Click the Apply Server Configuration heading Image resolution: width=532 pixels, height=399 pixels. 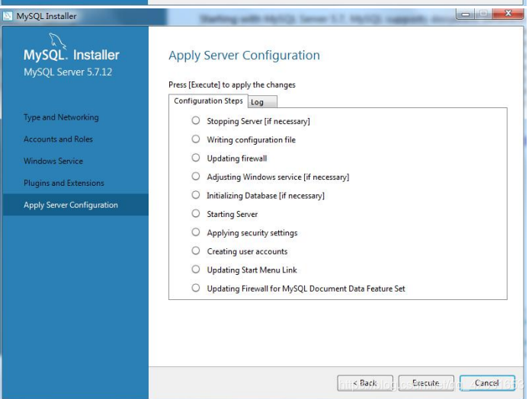245,56
